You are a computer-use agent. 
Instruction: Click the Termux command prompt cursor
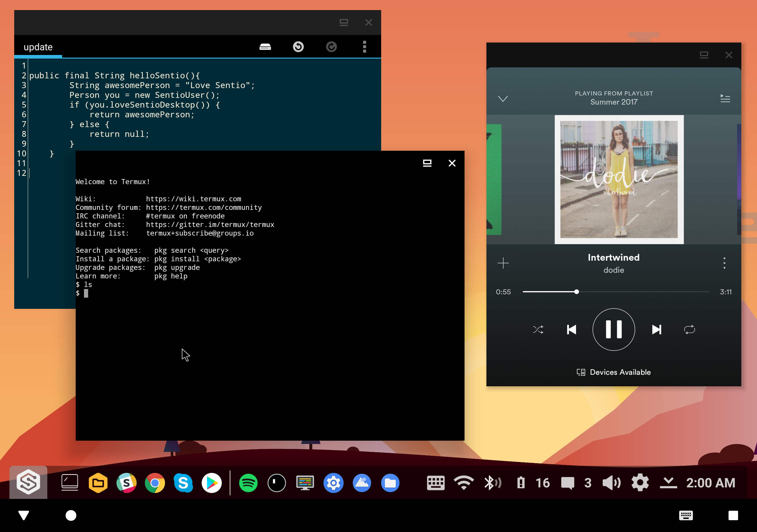86,293
